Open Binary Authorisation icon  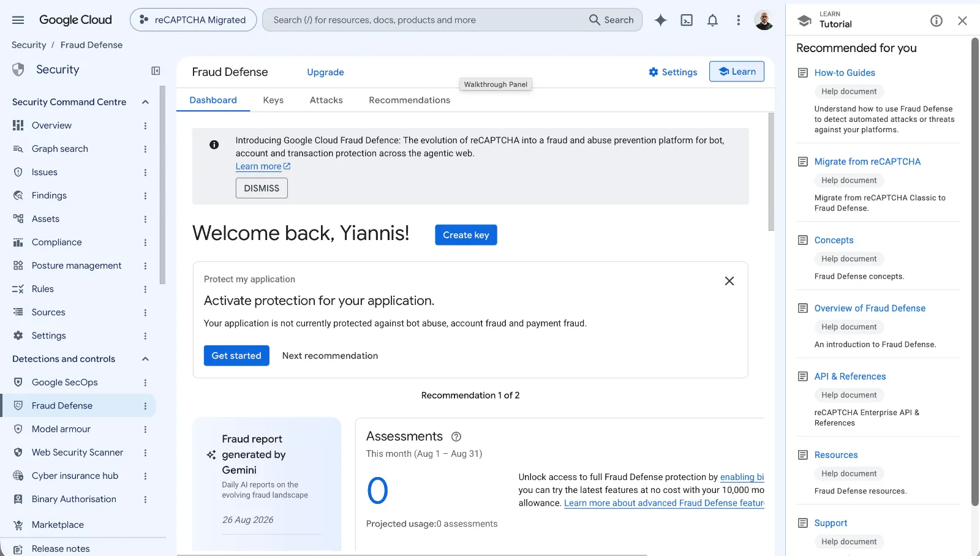tap(18, 499)
